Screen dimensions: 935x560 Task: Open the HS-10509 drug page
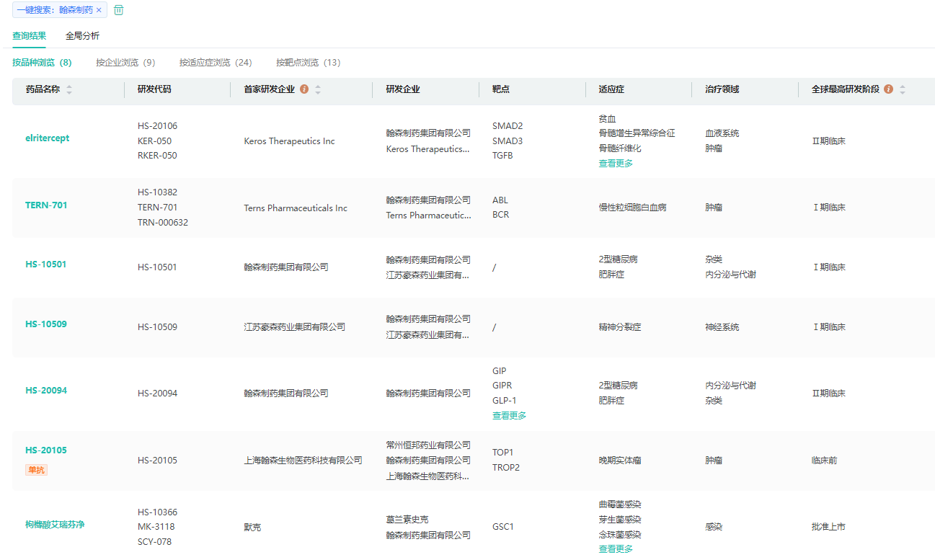(46, 324)
